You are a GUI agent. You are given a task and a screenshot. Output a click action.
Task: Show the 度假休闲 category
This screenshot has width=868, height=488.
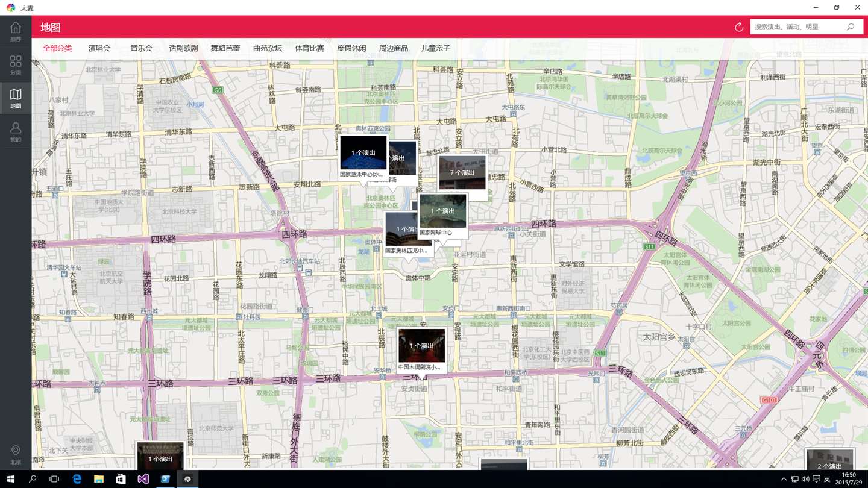coord(351,48)
